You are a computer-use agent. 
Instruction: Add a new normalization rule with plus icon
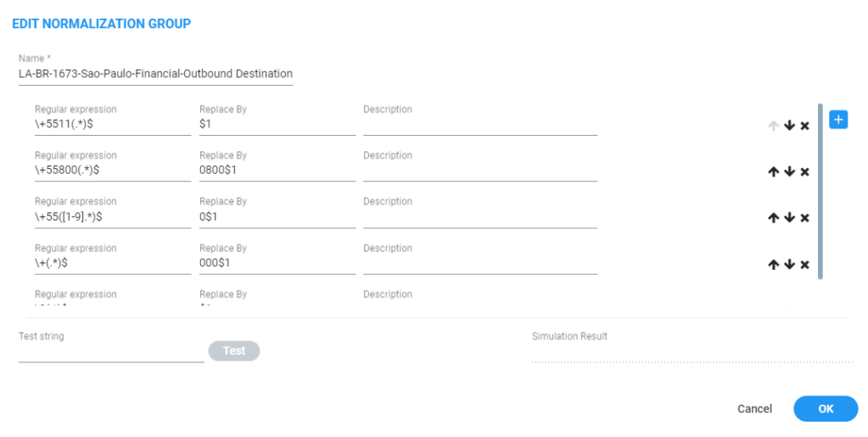click(837, 120)
